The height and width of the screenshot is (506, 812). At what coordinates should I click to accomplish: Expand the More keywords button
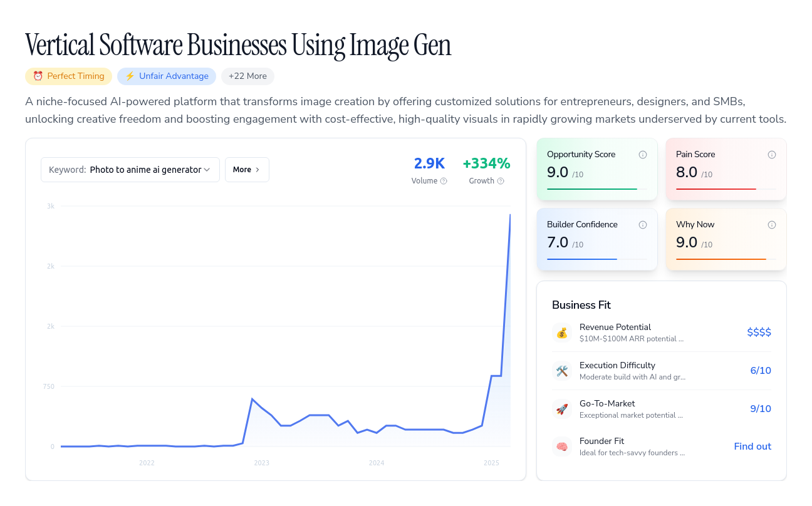247,170
